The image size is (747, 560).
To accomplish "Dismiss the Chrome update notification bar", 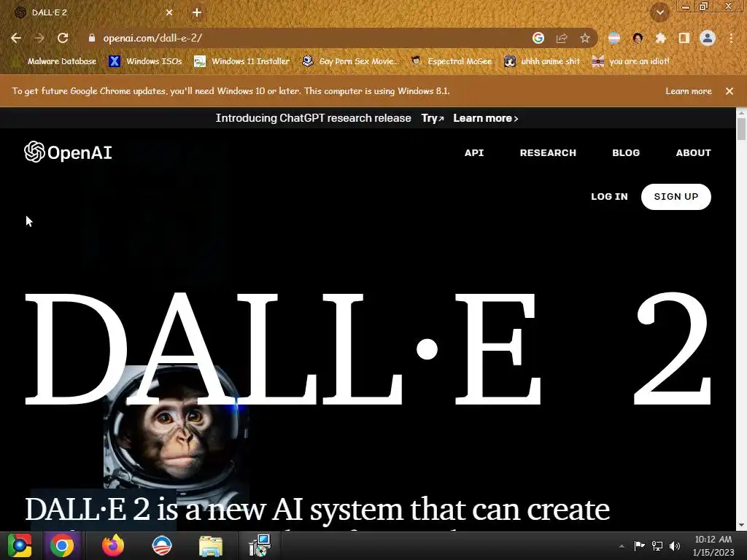I will pyautogui.click(x=729, y=91).
